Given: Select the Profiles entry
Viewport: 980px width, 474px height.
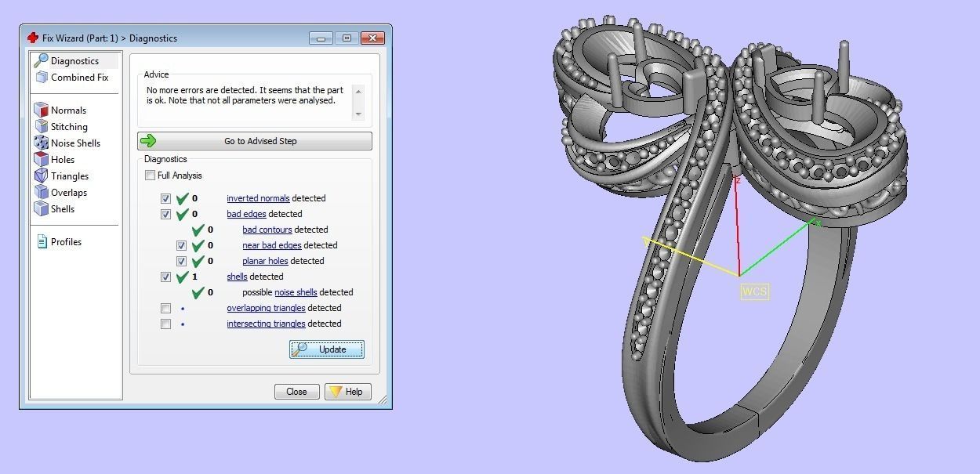Looking at the screenshot, I should pyautogui.click(x=66, y=241).
